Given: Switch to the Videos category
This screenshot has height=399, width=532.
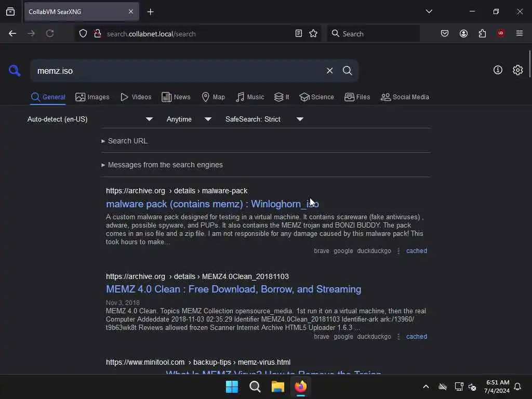Looking at the screenshot, I should pyautogui.click(x=136, y=97).
